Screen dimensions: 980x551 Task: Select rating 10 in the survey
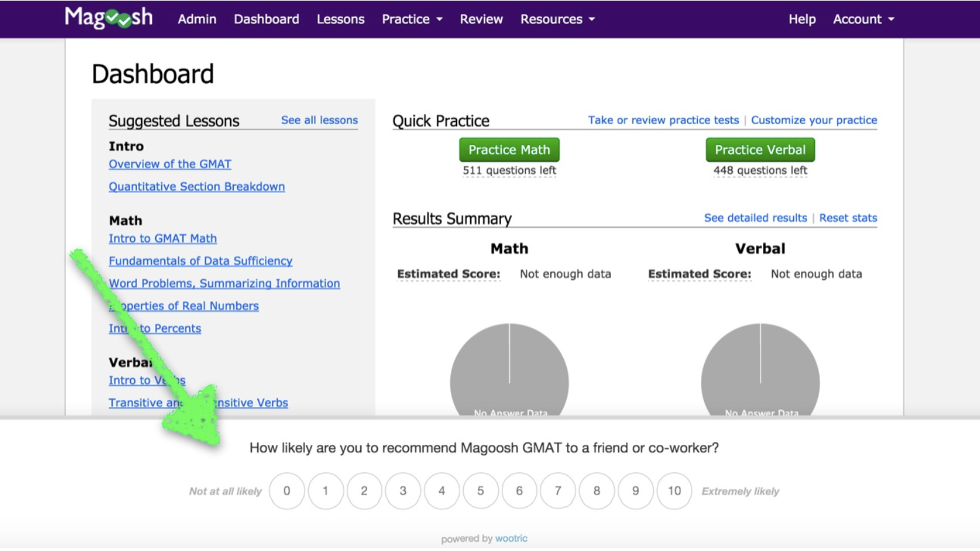point(674,491)
